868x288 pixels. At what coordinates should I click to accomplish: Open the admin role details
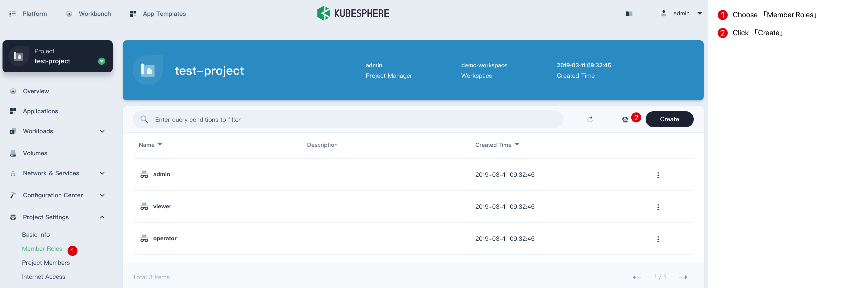pyautogui.click(x=162, y=174)
